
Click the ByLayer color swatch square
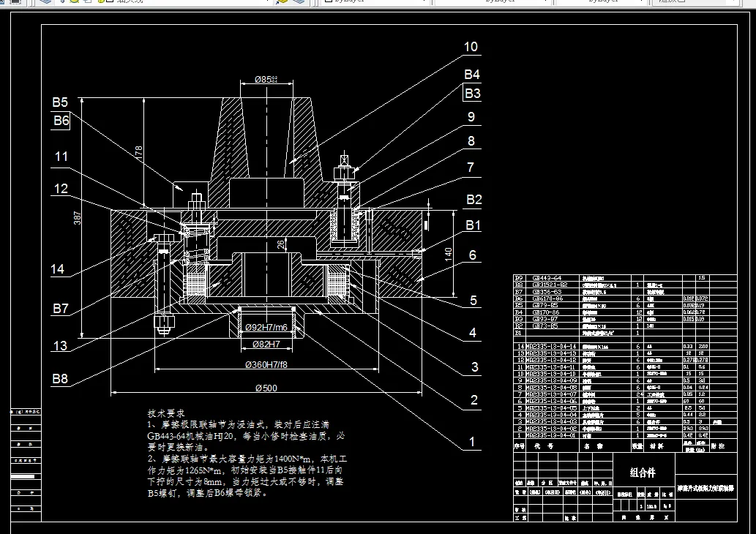tap(326, 3)
